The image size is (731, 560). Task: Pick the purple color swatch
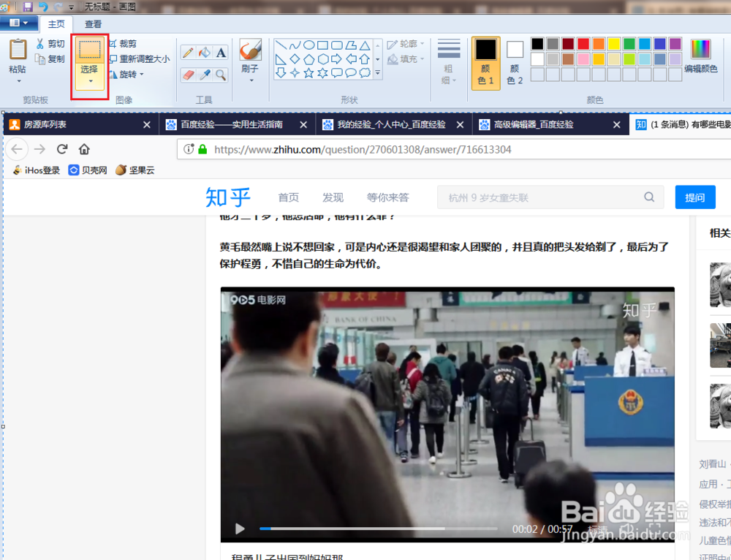click(675, 44)
